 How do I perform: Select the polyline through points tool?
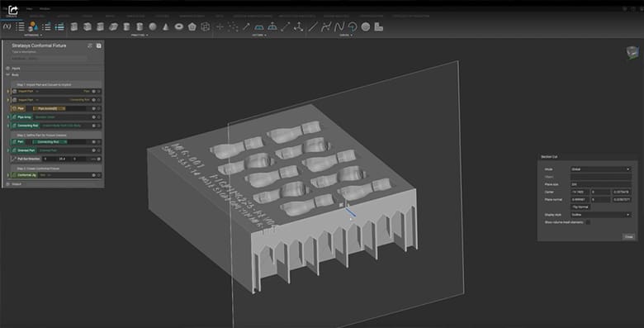pyautogui.click(x=326, y=26)
